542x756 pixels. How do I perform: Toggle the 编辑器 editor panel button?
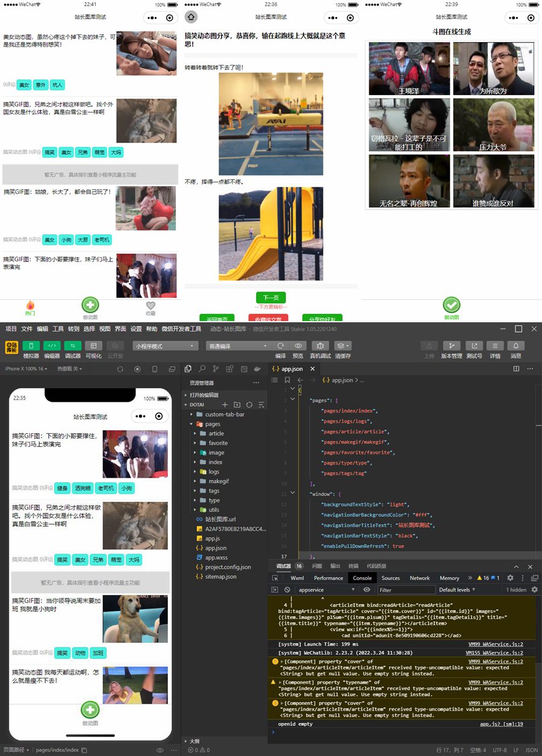pos(52,346)
